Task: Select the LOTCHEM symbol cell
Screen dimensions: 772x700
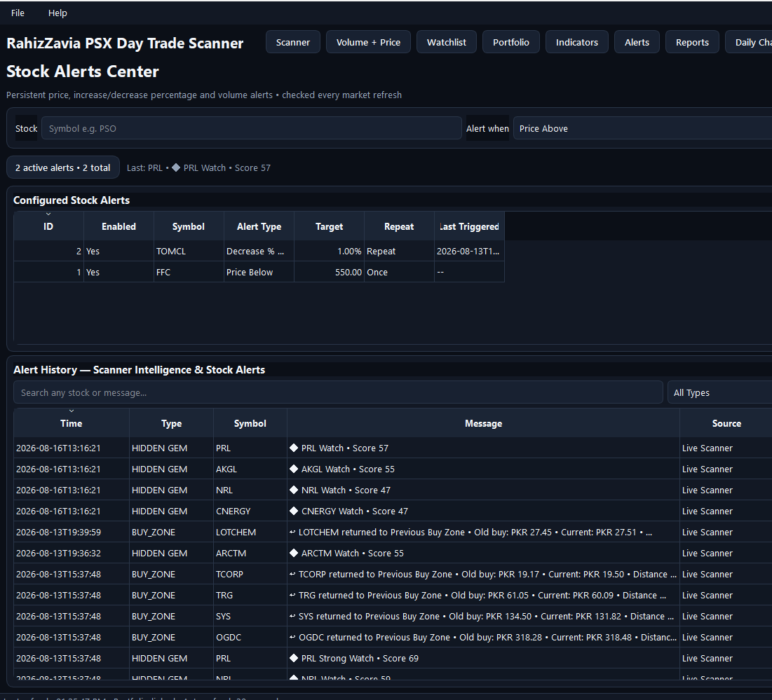Action: click(x=250, y=533)
